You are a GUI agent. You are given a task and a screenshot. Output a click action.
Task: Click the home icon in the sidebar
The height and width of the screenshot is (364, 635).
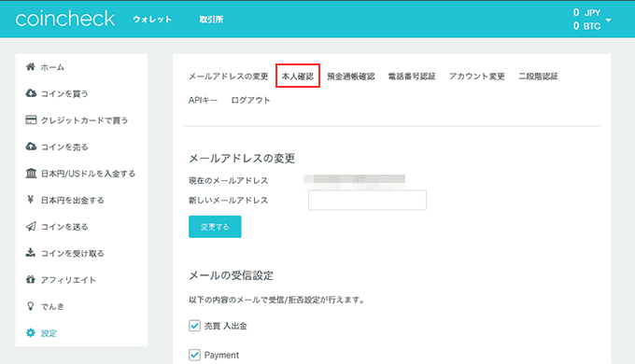pos(31,66)
